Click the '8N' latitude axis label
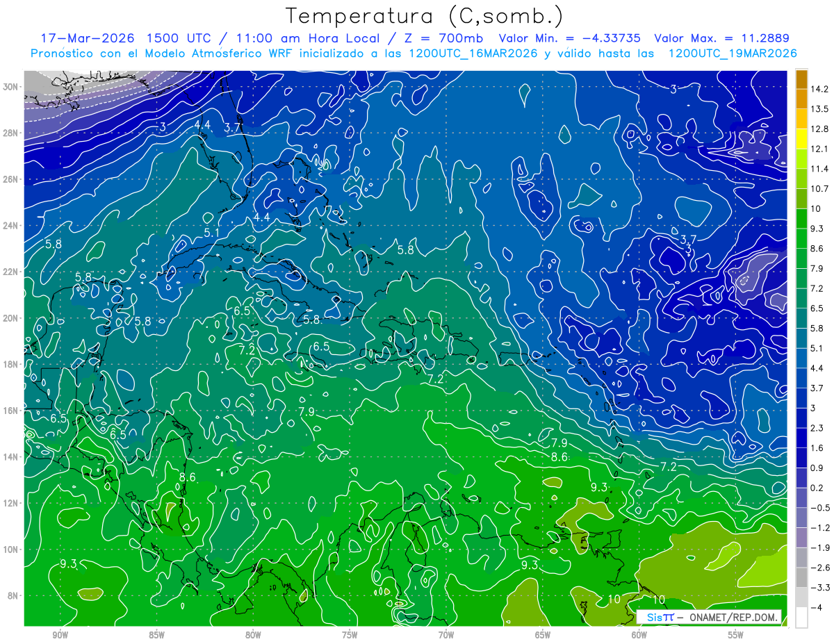834x644 pixels. (13, 596)
